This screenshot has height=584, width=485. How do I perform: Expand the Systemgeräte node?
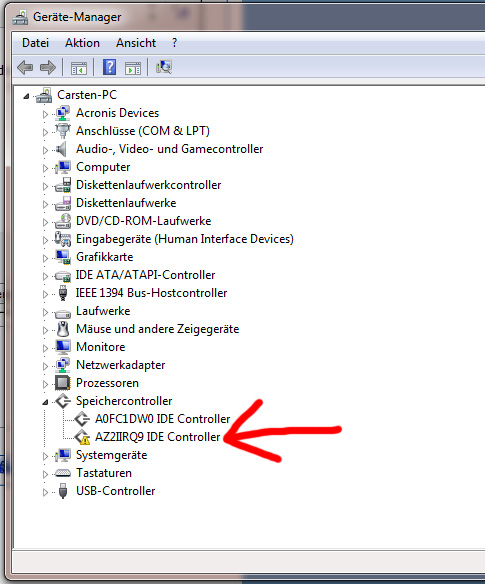[45, 456]
